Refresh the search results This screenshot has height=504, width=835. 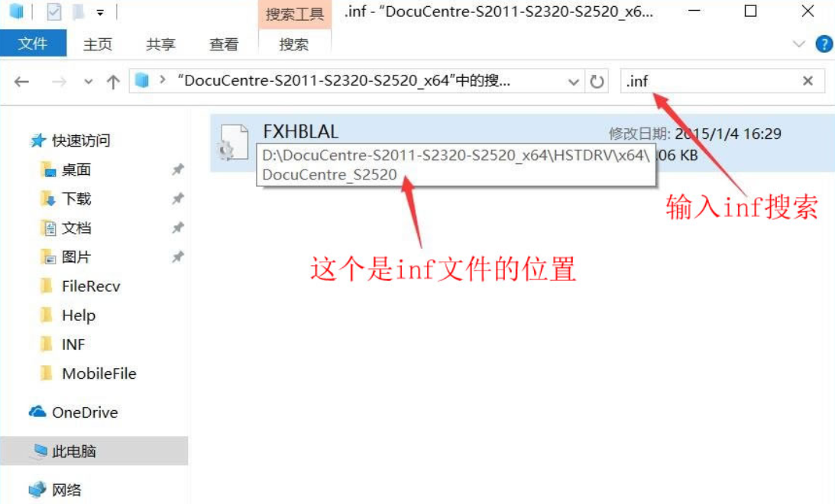click(597, 82)
